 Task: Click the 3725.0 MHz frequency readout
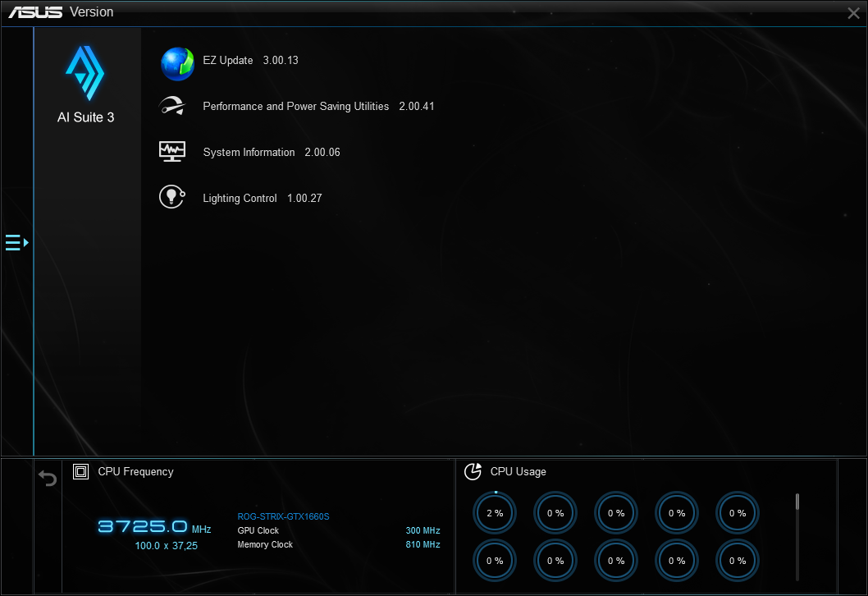(154, 526)
